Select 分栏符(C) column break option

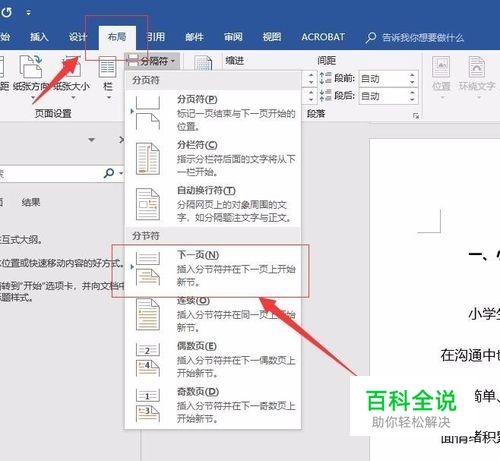213,159
